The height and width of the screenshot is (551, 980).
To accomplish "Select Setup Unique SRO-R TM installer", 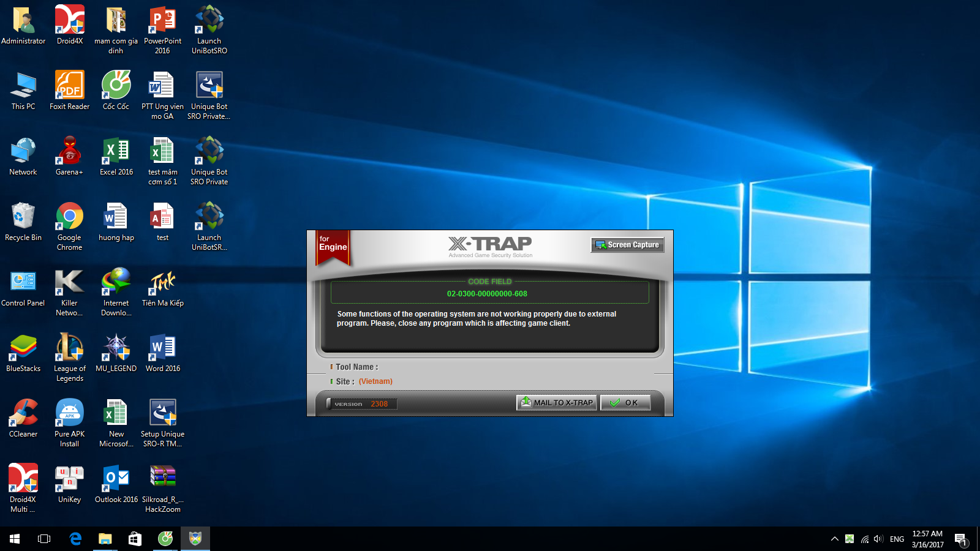I will click(x=162, y=424).
